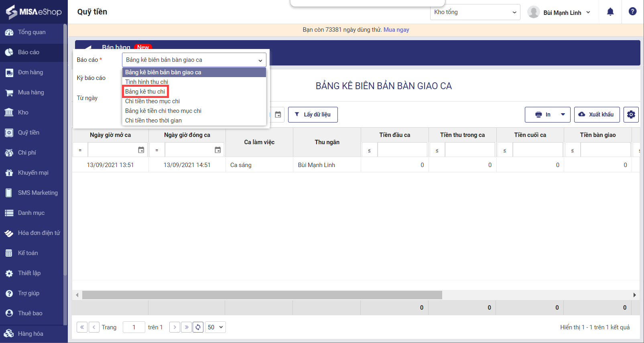Screen dimensions: 644x343
Task: Click the Trợ giúp help icon
Action: coord(9,293)
